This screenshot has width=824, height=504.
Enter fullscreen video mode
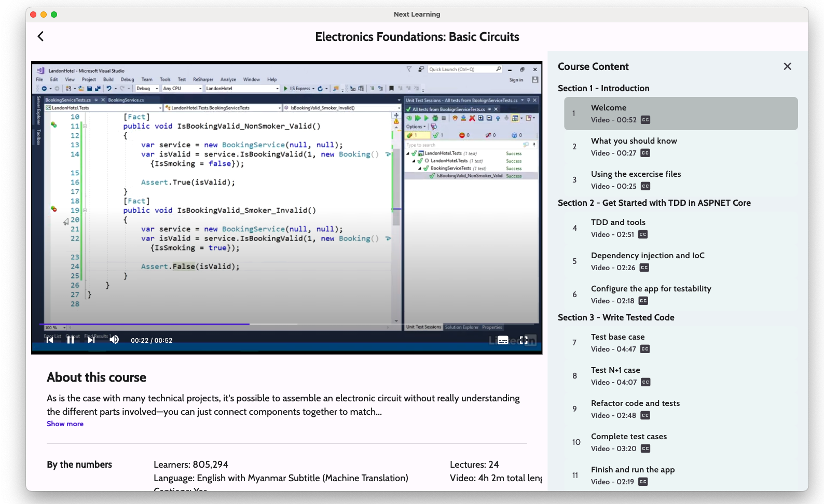(x=524, y=340)
